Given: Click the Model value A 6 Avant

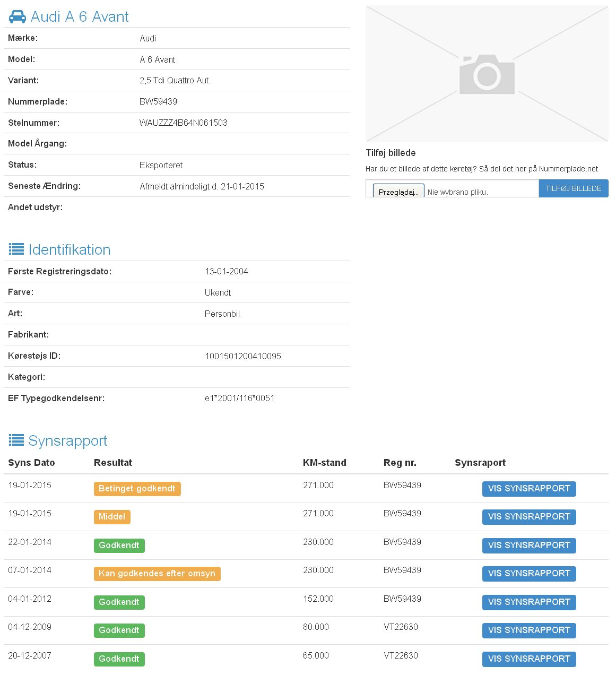Looking at the screenshot, I should 158,59.
